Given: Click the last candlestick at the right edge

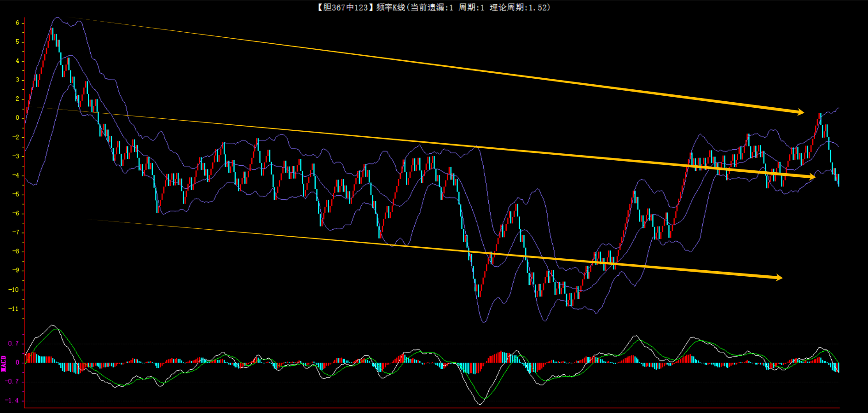Looking at the screenshot, I should 838,180.
